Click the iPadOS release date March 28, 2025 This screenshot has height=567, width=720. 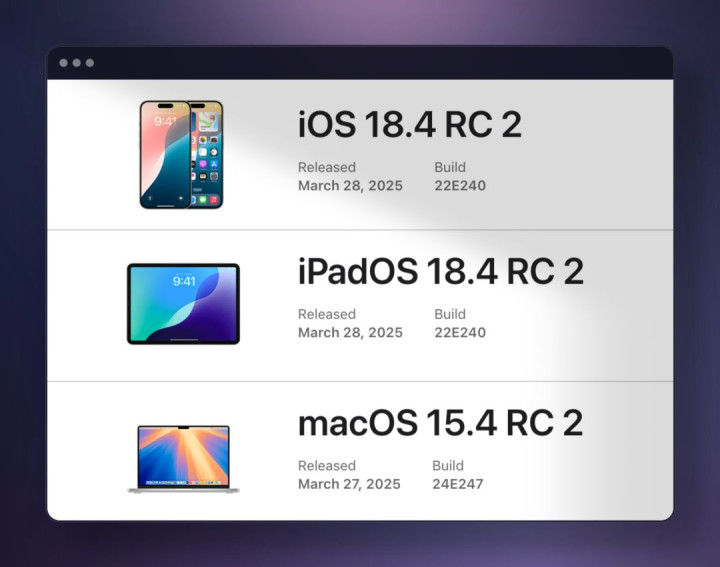(x=350, y=332)
